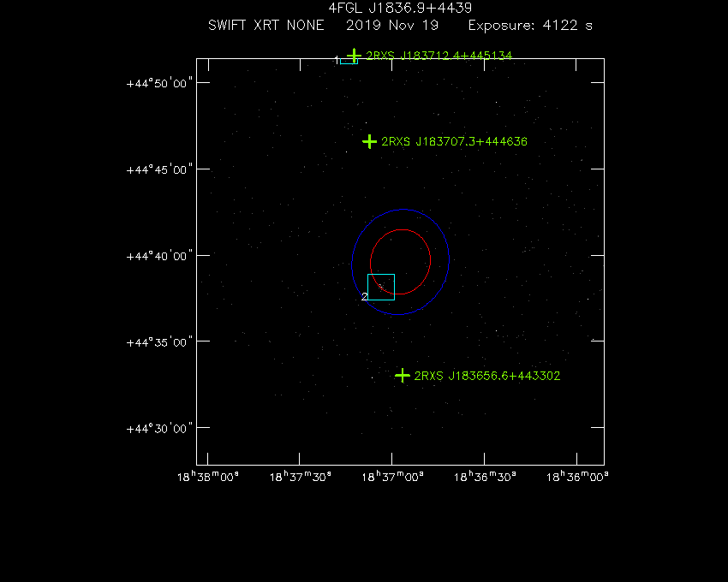Click the green cross marker for 2RXS J183656.6+443302

(403, 376)
